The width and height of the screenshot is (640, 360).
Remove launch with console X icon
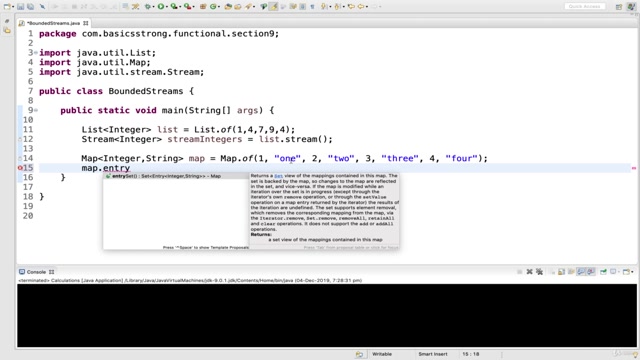(529, 272)
